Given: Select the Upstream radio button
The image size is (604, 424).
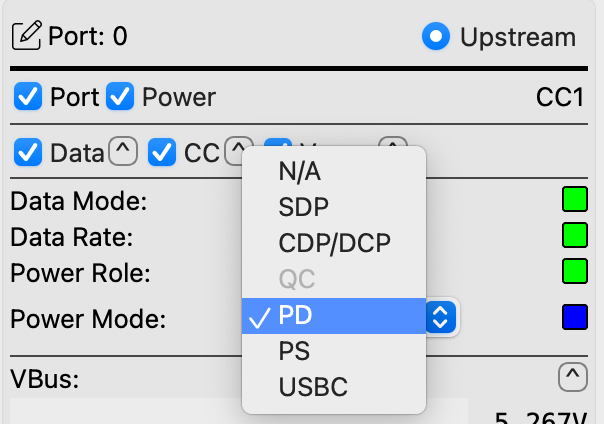Looking at the screenshot, I should 436,37.
